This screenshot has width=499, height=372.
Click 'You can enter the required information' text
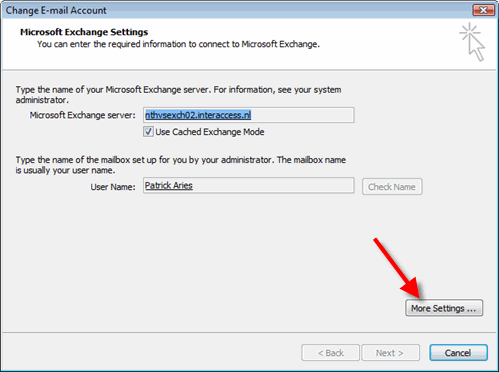178,44
